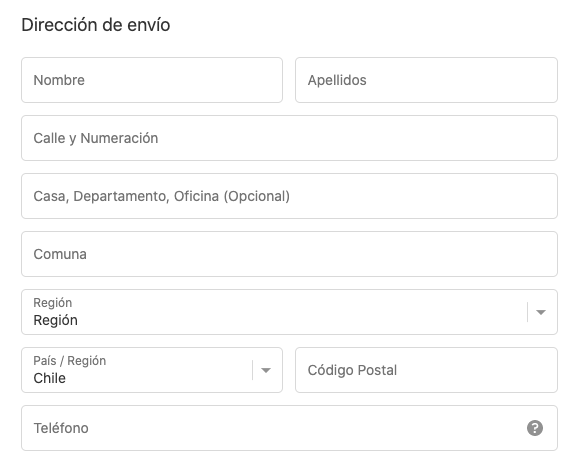Open the País / Región selector showing Chile
Screen dimensions: 577x460
(152, 370)
